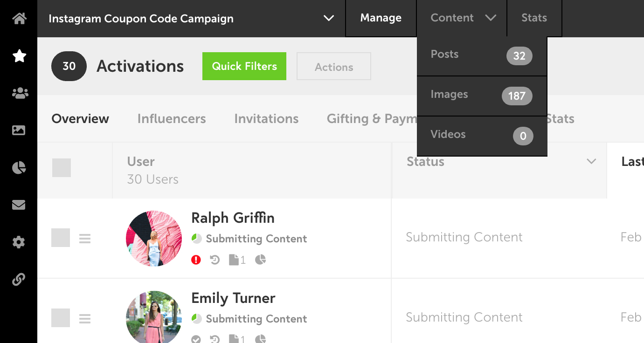Open Emily Turner's profile name link
Viewport: 644px width, 343px height.
233,298
